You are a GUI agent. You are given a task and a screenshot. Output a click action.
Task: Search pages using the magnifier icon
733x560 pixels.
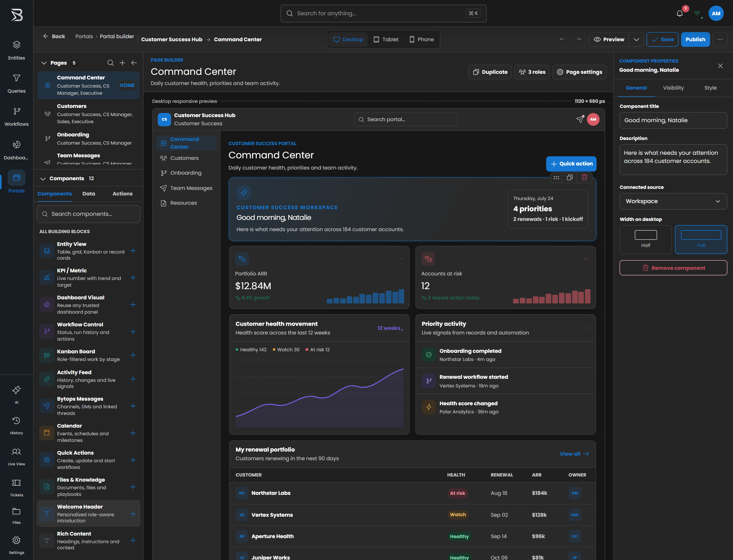click(110, 63)
